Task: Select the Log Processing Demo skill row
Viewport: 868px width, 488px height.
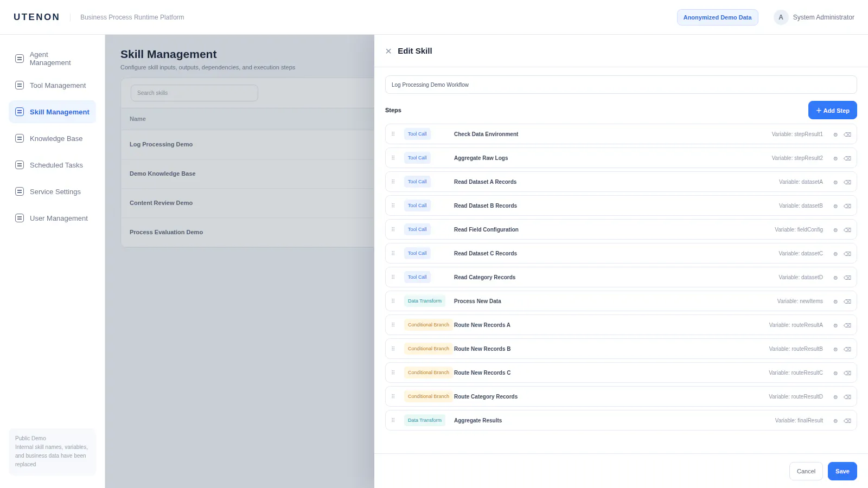Action: (247, 144)
